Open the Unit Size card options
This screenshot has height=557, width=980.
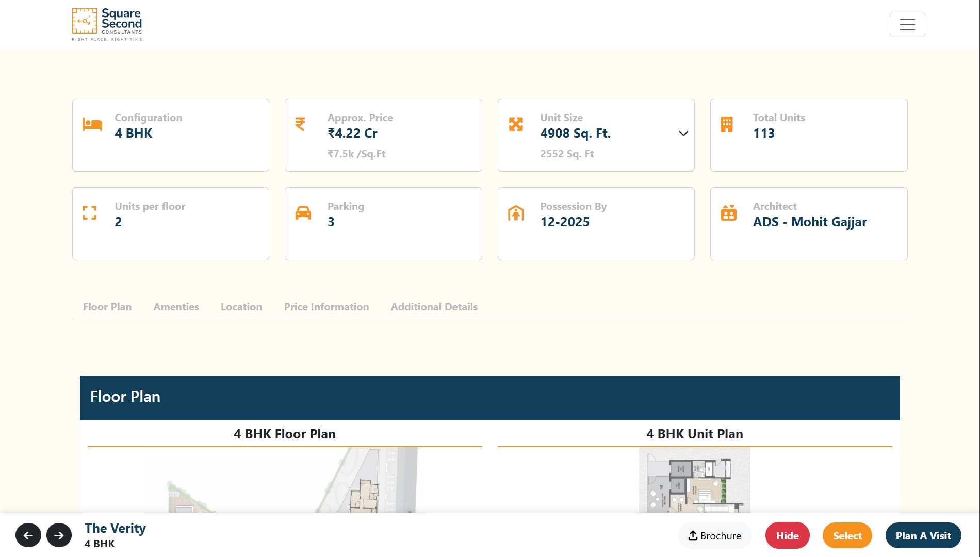596,135
